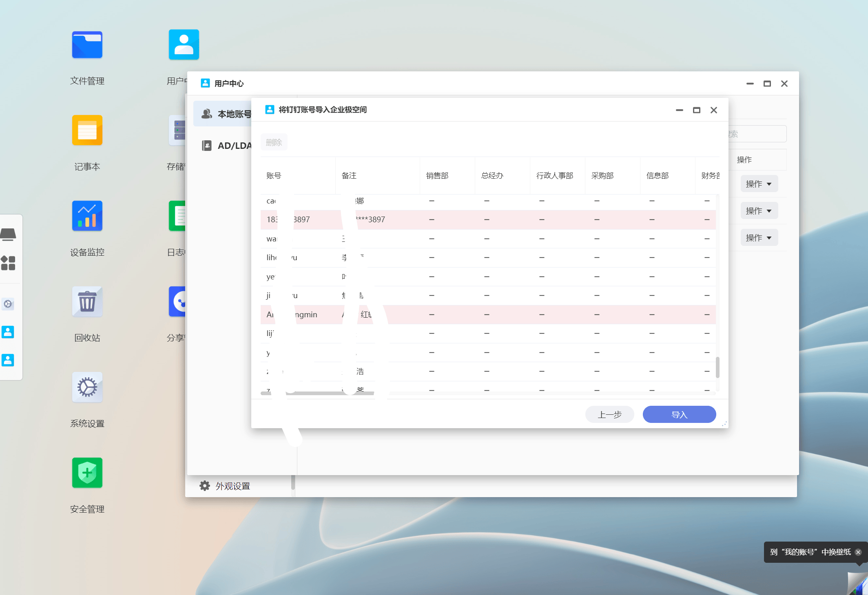The height and width of the screenshot is (595, 868).
Task: Open the first 操作 dropdown in 用户中心
Action: coord(759,184)
